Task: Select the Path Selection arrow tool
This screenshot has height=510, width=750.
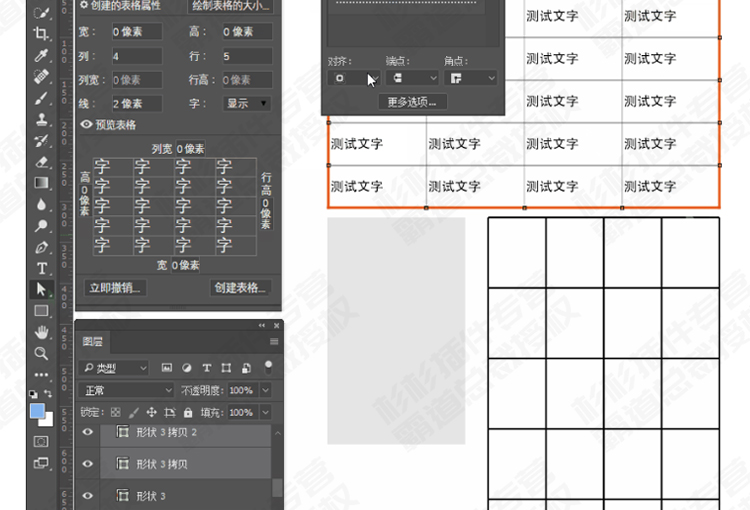Action: click(x=41, y=289)
